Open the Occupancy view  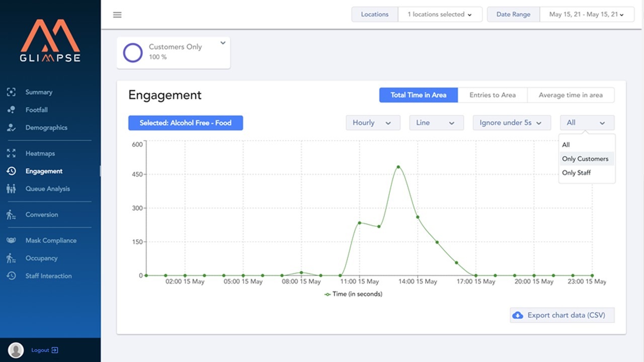pos(41,258)
